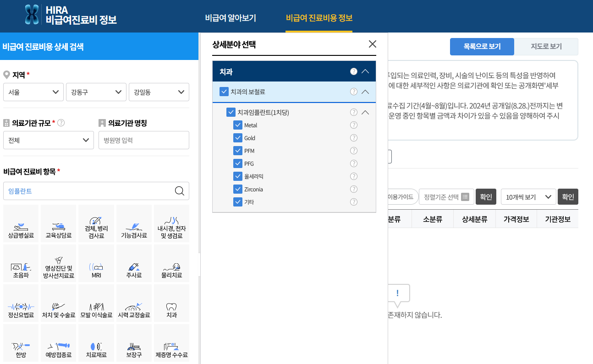This screenshot has width=593, height=364.
Task: Choose the 기능검사료 category icon
Action: pos(134,223)
